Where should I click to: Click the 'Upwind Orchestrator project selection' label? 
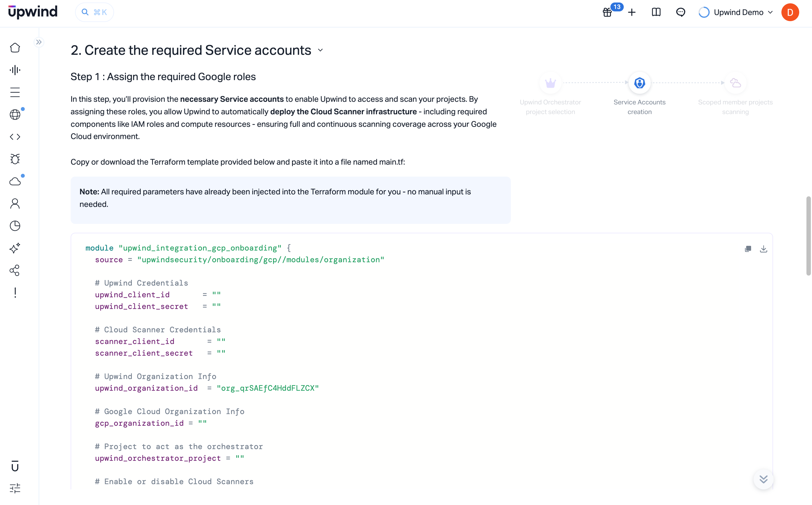click(550, 107)
